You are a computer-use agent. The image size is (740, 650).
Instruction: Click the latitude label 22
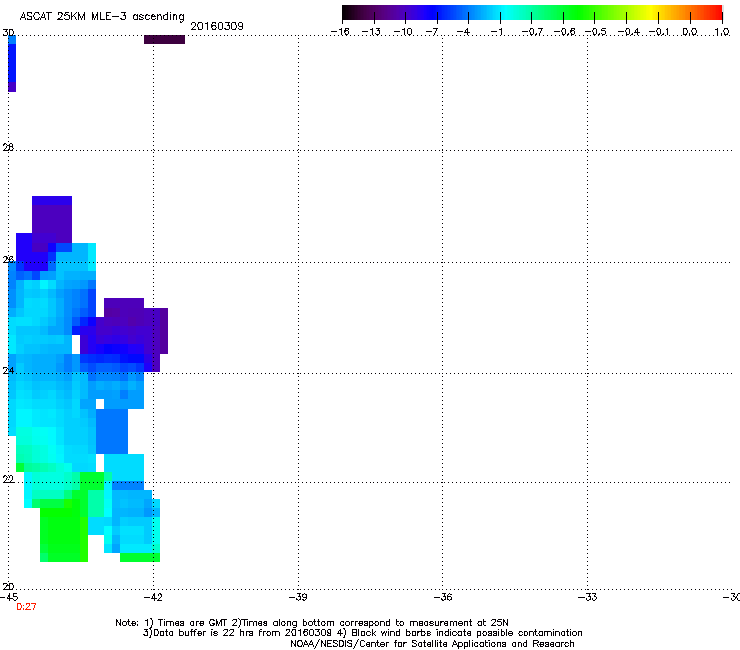[x=8, y=479]
